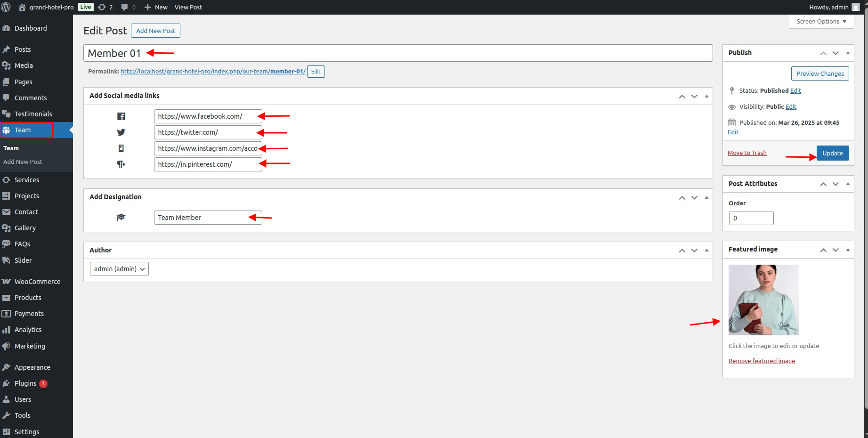Click the home icon beside grand-hotel-pro
868x438 pixels.
tap(22, 7)
